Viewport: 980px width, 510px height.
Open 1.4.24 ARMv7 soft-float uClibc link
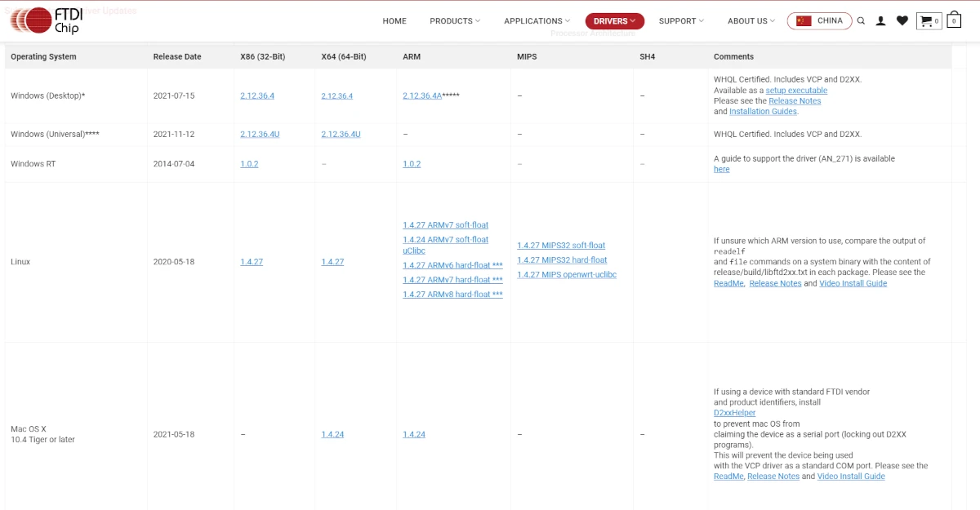click(446, 245)
